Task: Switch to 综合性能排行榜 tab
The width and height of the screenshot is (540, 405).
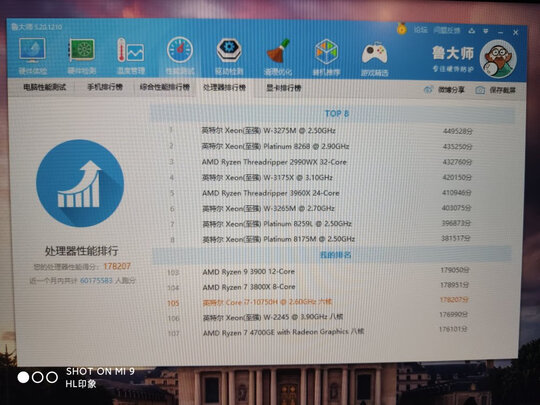Action: coord(165,87)
